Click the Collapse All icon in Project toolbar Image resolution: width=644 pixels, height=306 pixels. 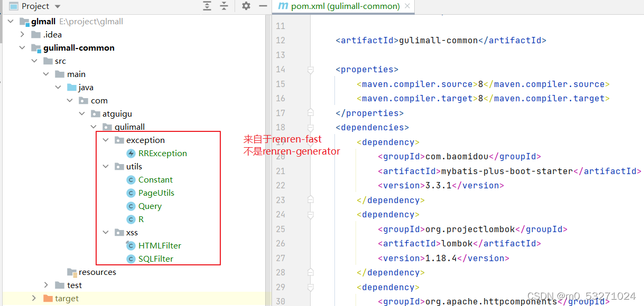(x=224, y=6)
